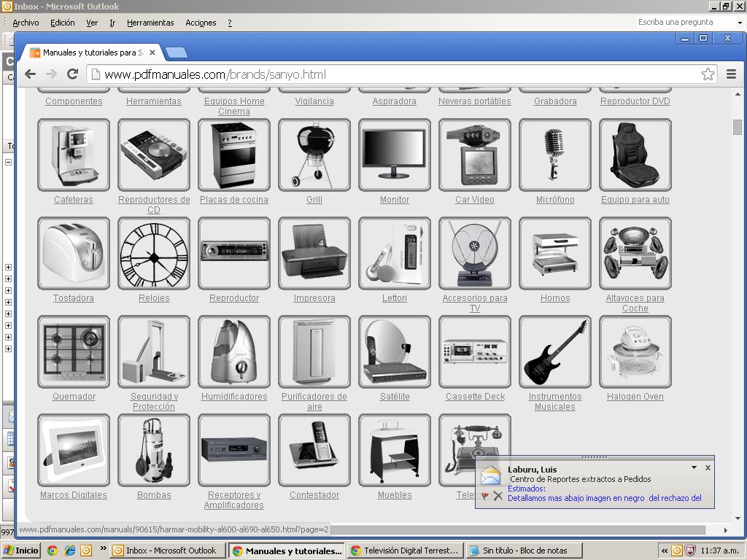Launch Chrome from the quick launch bar
Viewport: 747px width, 560px height.
[x=53, y=551]
